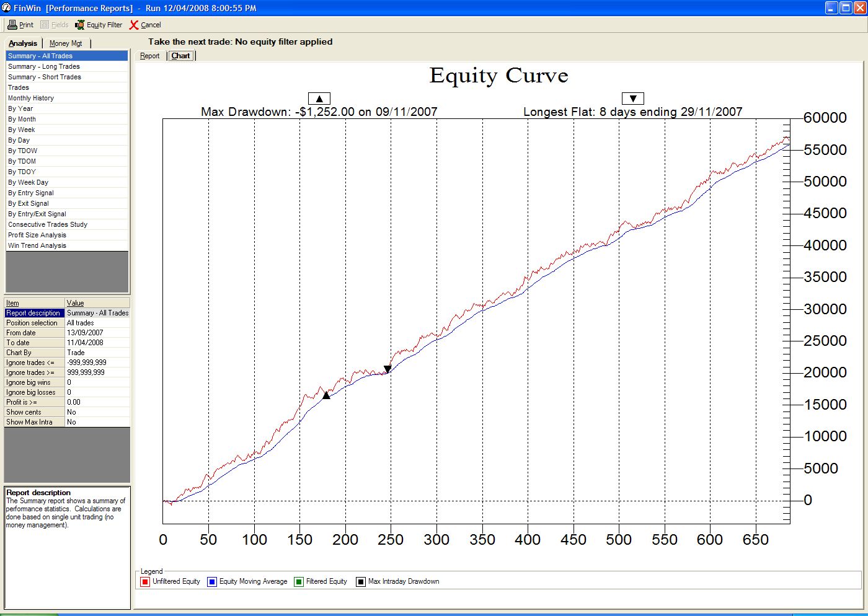Viewport: 868px width, 616px height.
Task: Select the down-triangle flat marker on curve
Action: (x=387, y=369)
